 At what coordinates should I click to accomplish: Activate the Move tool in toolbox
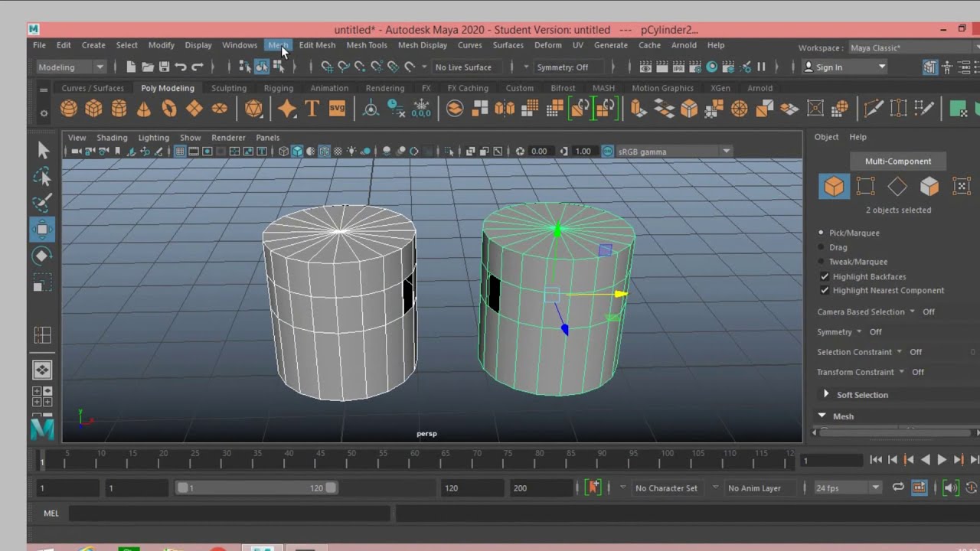tap(43, 229)
